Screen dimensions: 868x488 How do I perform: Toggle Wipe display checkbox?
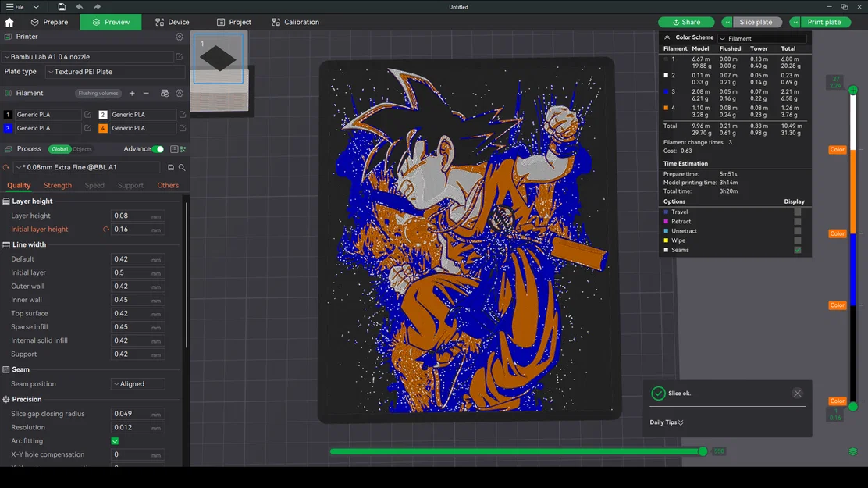coord(797,240)
